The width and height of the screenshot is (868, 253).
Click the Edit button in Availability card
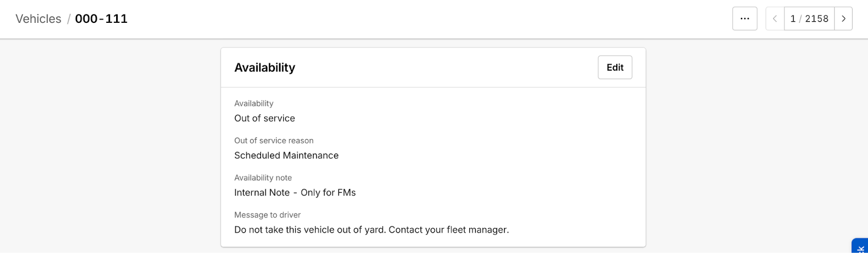pos(615,67)
